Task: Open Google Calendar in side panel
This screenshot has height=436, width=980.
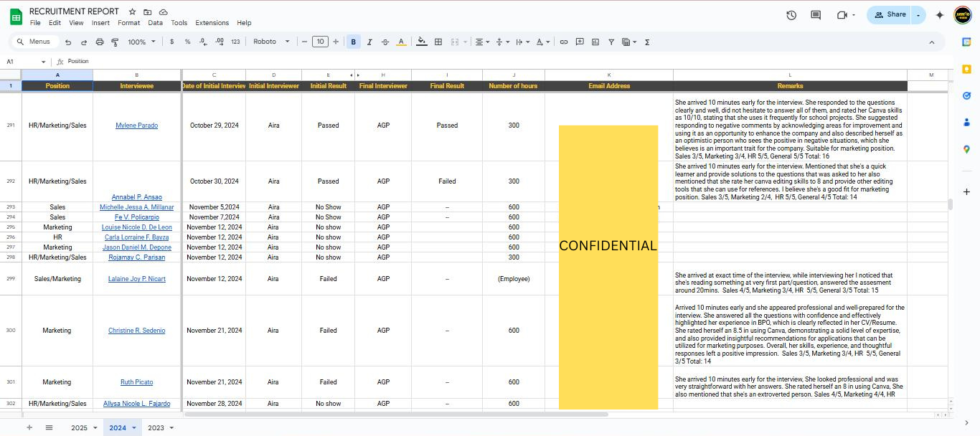Action: (x=966, y=42)
